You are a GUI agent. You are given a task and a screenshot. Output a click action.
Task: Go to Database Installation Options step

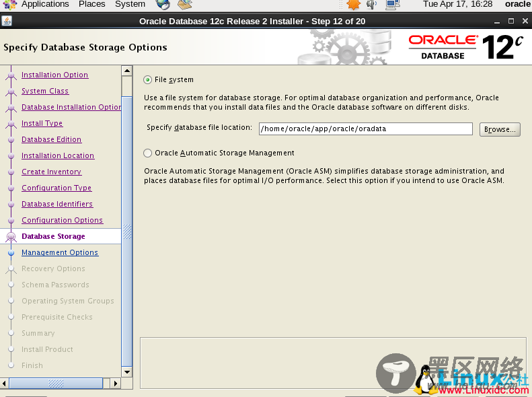71,107
